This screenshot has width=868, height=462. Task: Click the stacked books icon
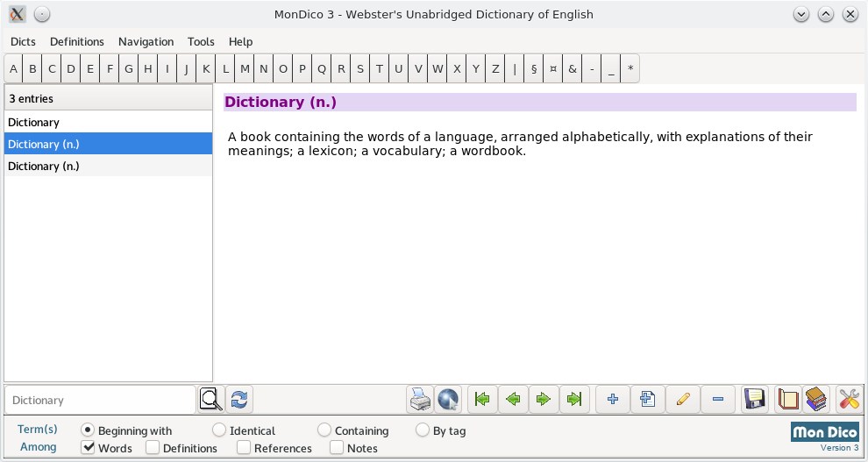[x=816, y=400]
